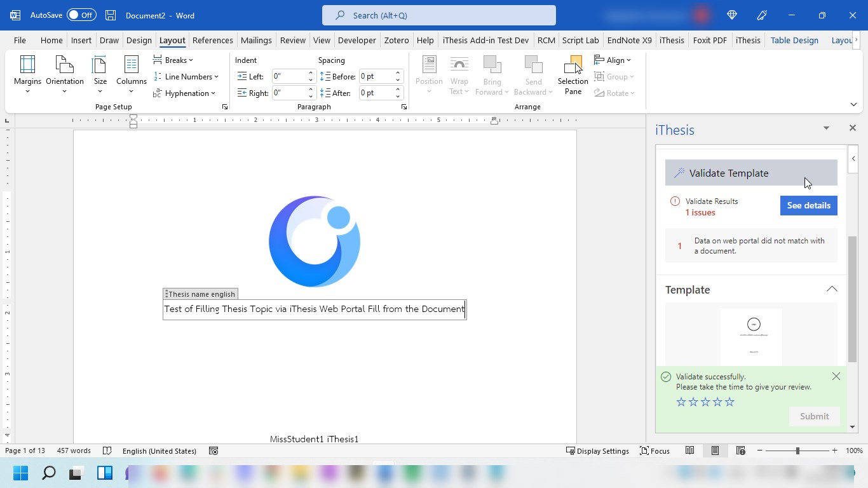The width and height of the screenshot is (868, 488).
Task: Go to the Developer tab
Action: tap(357, 40)
